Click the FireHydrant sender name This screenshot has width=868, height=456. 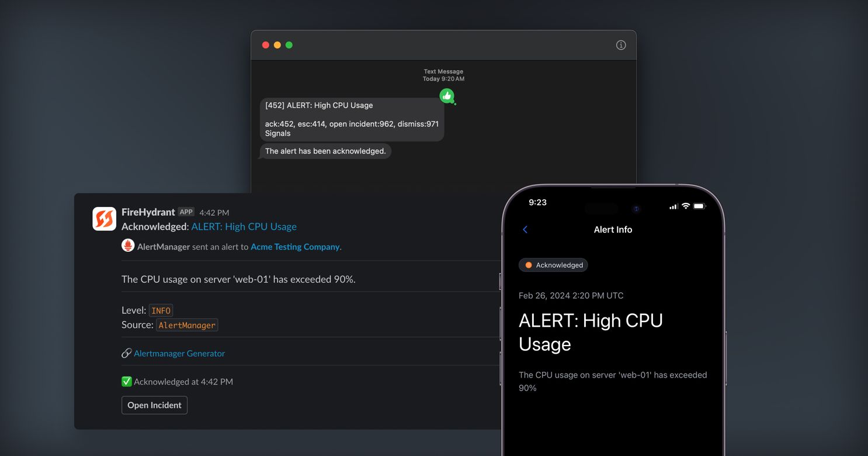[148, 212]
